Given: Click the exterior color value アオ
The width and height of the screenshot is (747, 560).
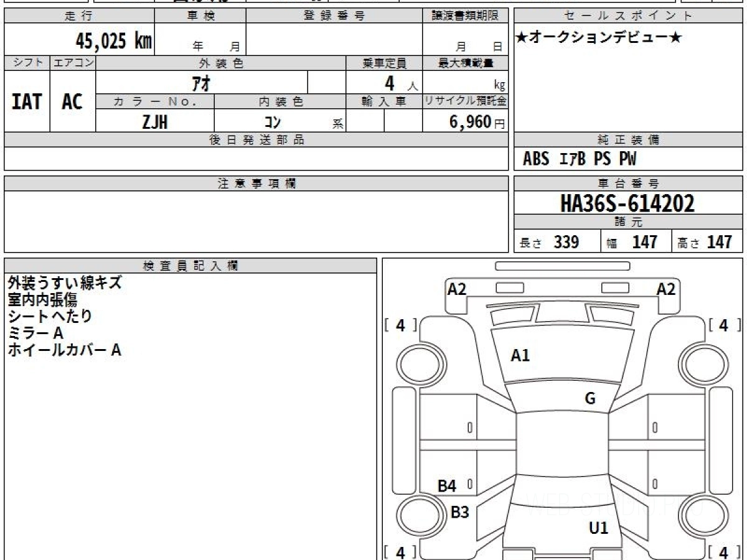Looking at the screenshot, I should click(201, 83).
